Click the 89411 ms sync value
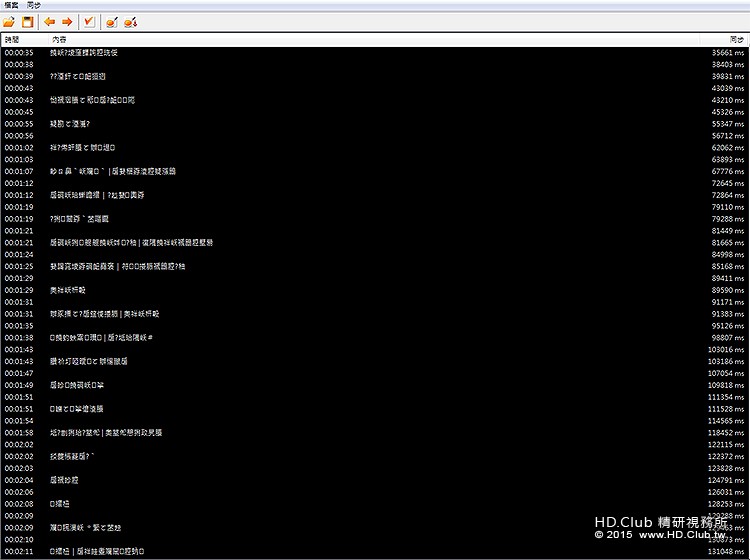The width and height of the screenshot is (750, 560). pos(728,278)
